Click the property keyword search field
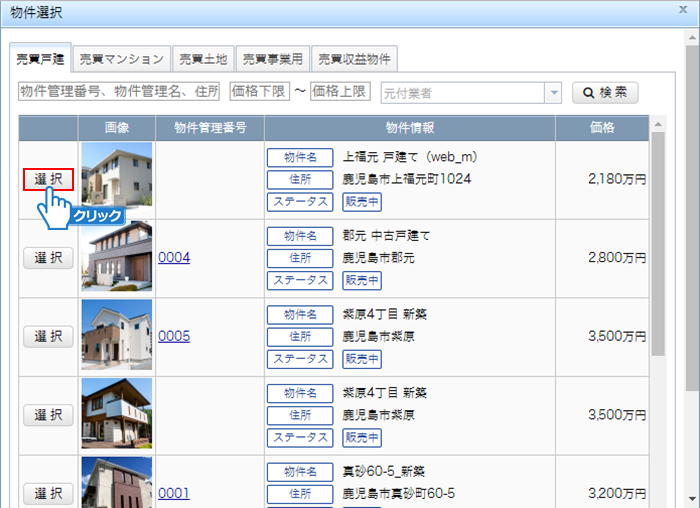 click(x=119, y=92)
